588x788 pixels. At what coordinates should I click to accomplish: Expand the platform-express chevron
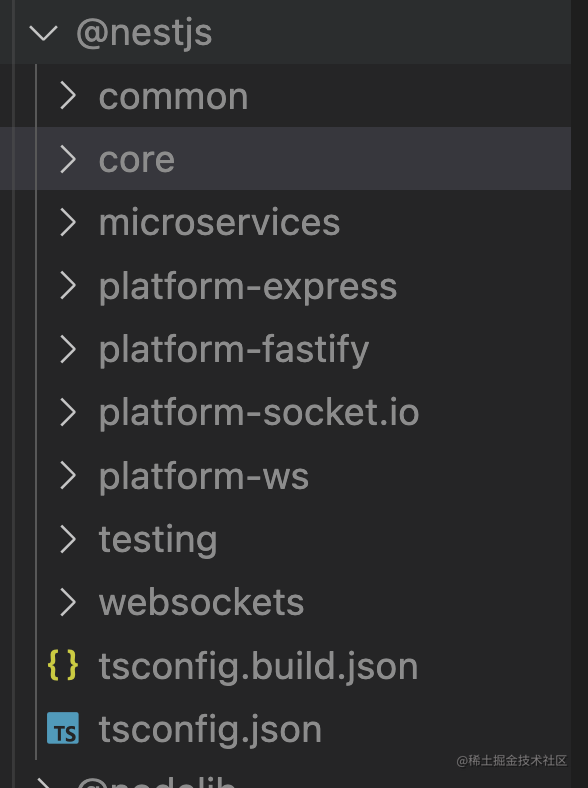coord(68,285)
